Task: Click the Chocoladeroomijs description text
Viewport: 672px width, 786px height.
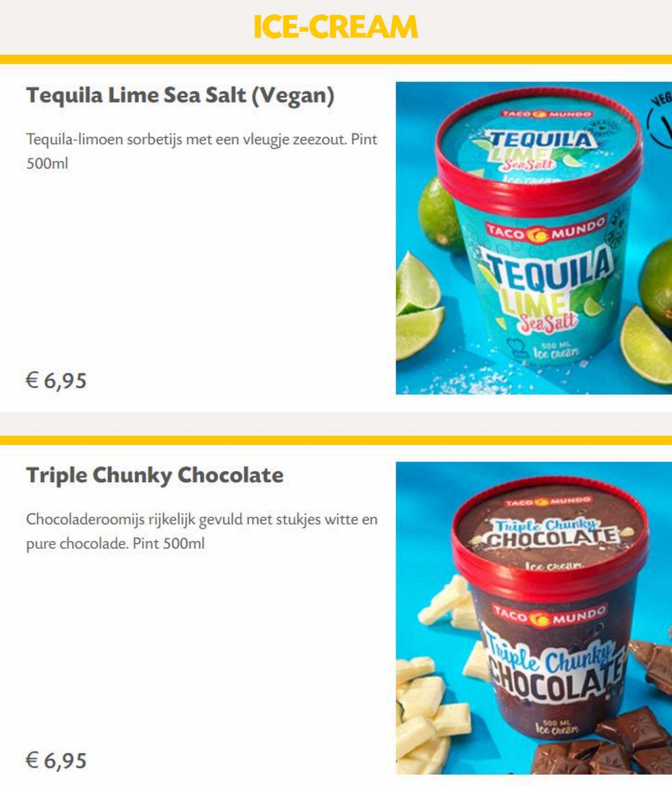Action: pos(202,531)
